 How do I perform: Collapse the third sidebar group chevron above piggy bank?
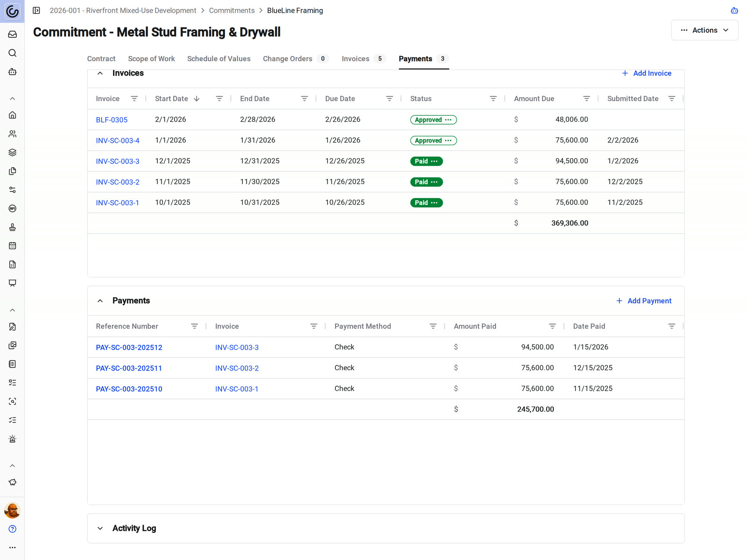click(13, 466)
